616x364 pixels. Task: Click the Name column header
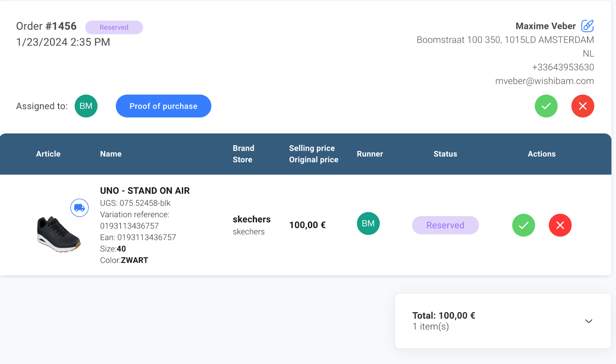[x=111, y=154]
